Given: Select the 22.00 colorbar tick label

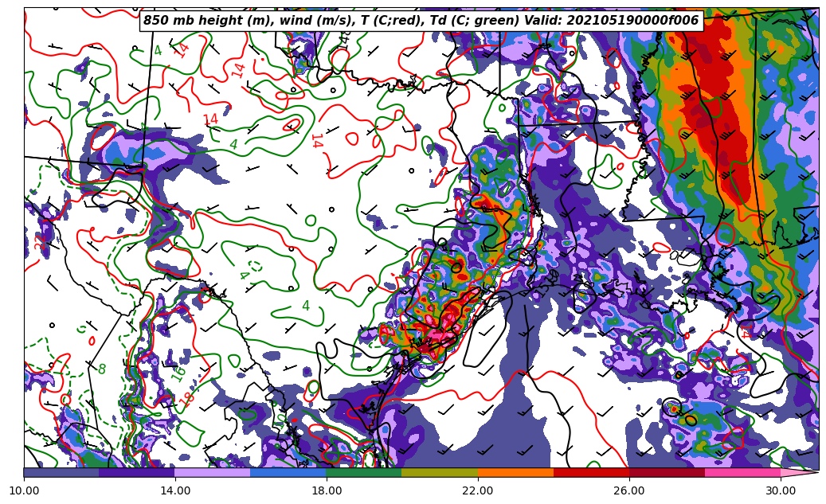Looking at the screenshot, I should click(478, 490).
